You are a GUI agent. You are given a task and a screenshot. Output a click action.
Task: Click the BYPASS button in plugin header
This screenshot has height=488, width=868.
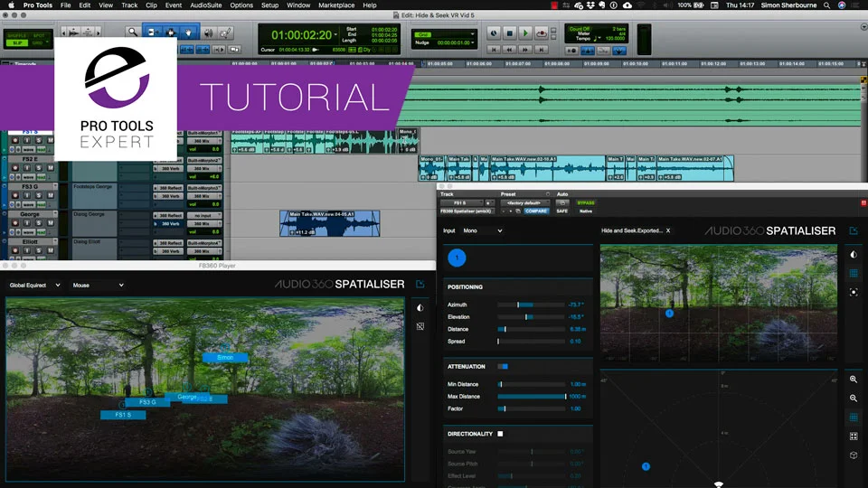(586, 203)
